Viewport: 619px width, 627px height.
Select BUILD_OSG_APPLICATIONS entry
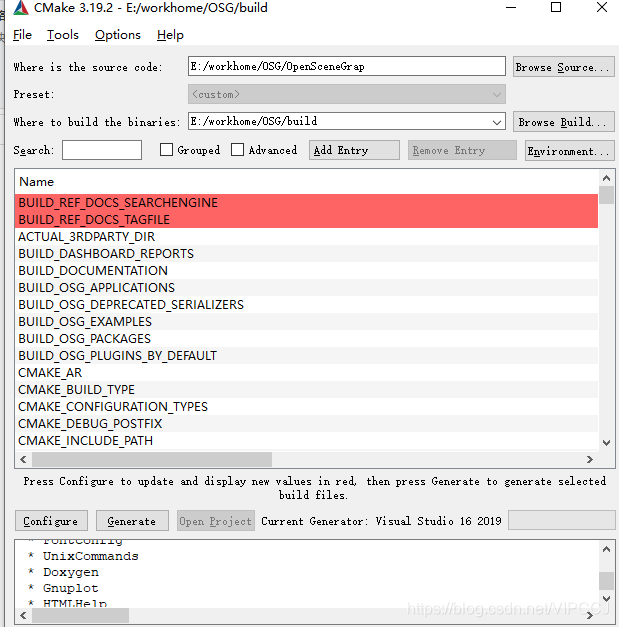306,288
